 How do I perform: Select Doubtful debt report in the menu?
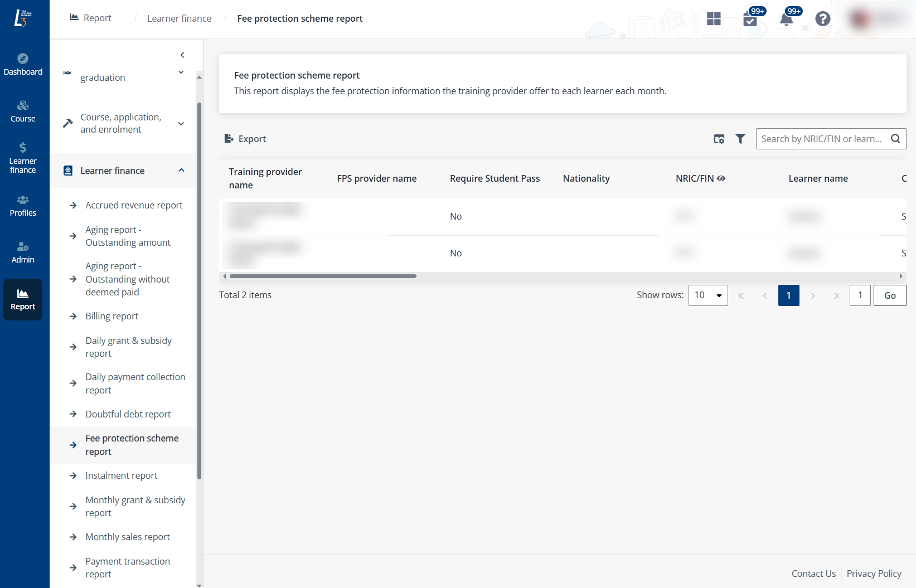click(128, 414)
